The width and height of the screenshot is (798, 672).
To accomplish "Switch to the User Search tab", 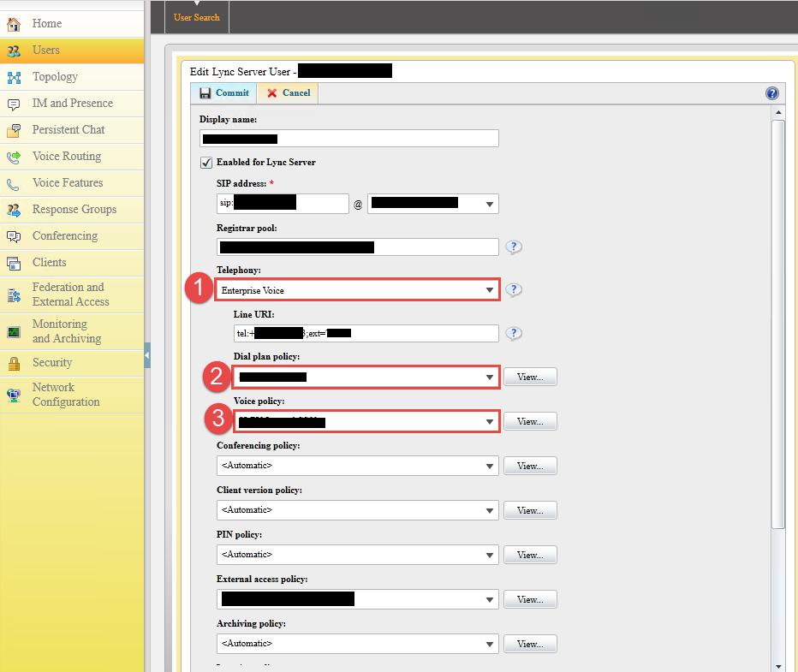I will [196, 17].
